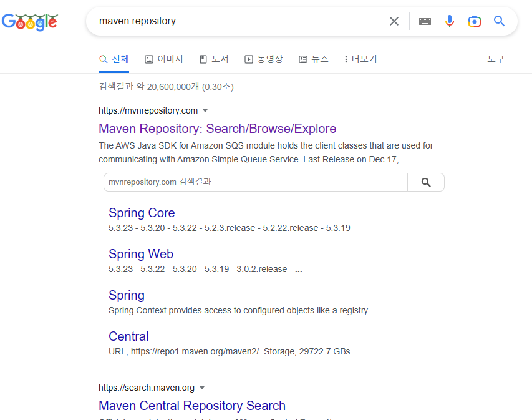Switch to the 동영상 tab
The width and height of the screenshot is (532, 420).
[264, 59]
